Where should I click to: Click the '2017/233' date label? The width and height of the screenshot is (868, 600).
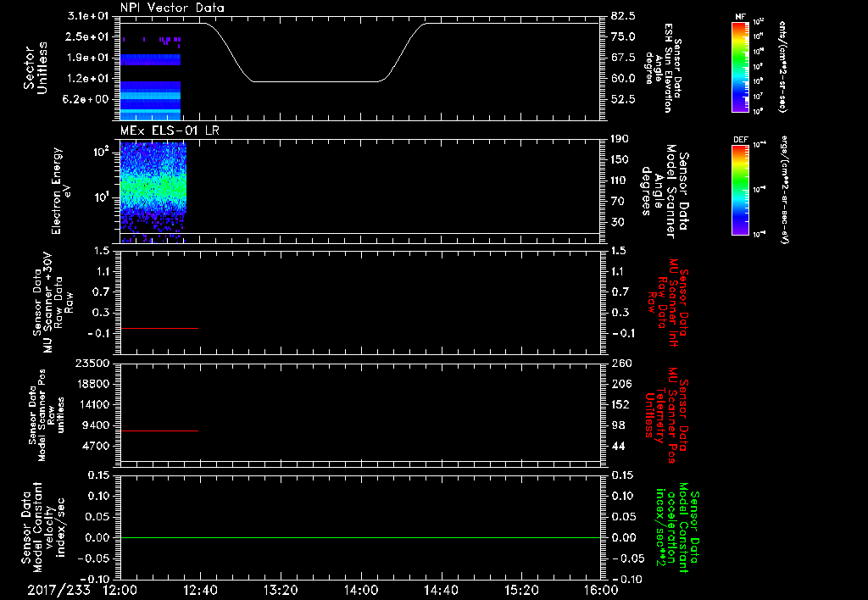[x=58, y=590]
